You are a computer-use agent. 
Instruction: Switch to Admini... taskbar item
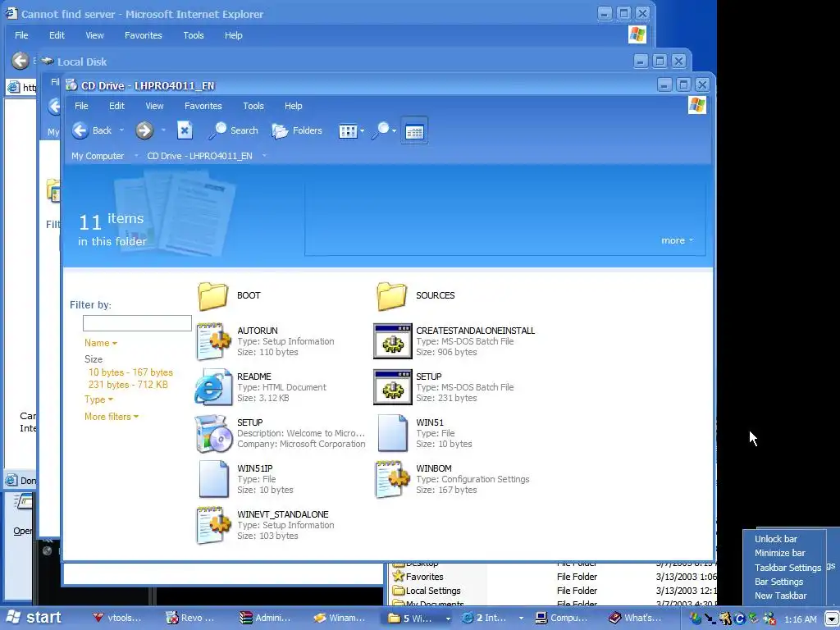tap(265, 618)
